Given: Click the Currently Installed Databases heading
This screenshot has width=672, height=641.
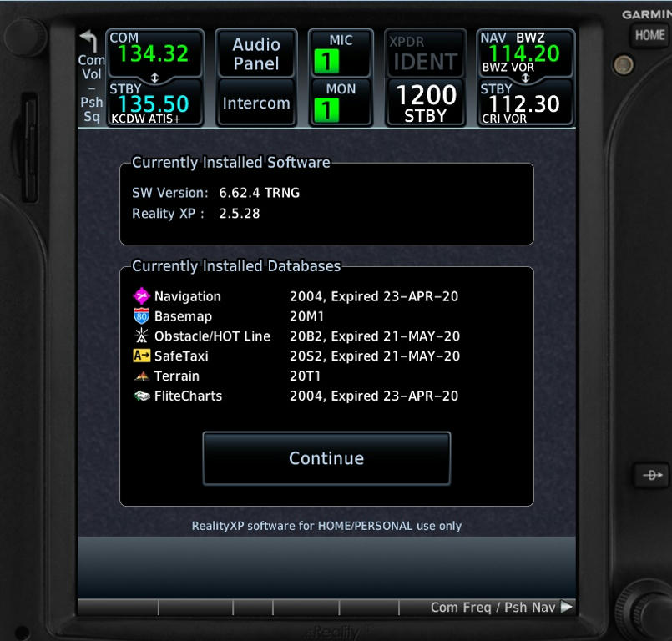Looking at the screenshot, I should (x=236, y=266).
